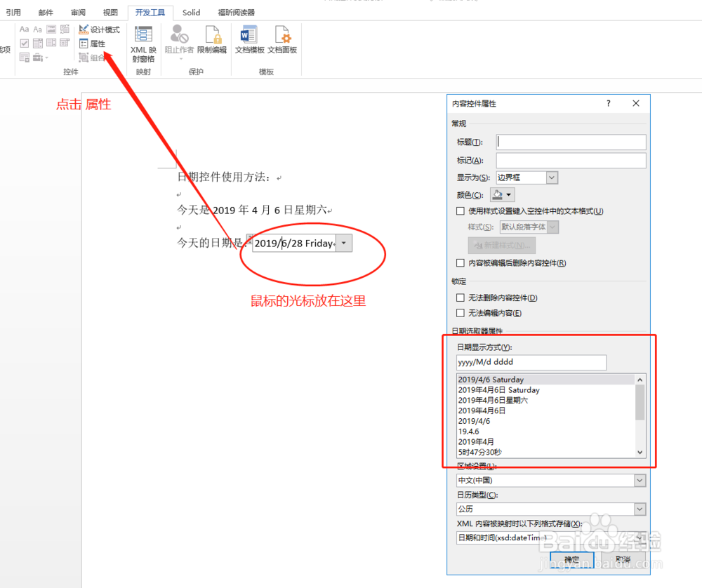702x588 pixels.
Task: Expand the 颜色 color dropdown arrow
Action: point(508,194)
